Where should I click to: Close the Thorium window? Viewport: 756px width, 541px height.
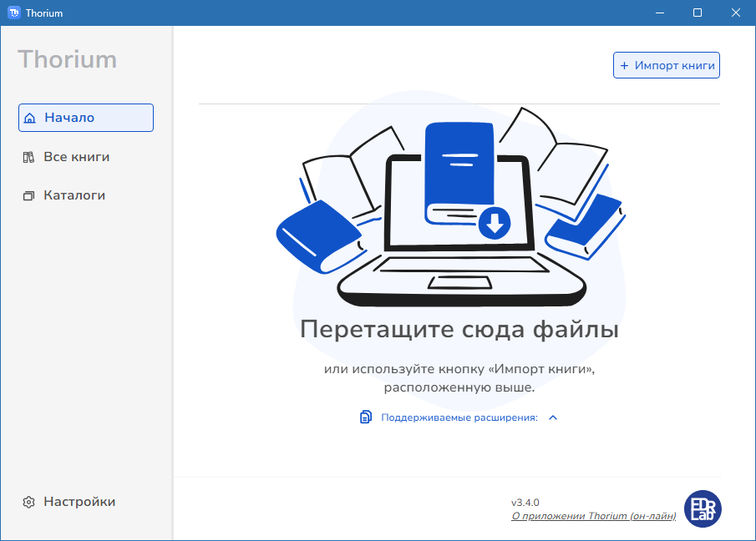[736, 13]
